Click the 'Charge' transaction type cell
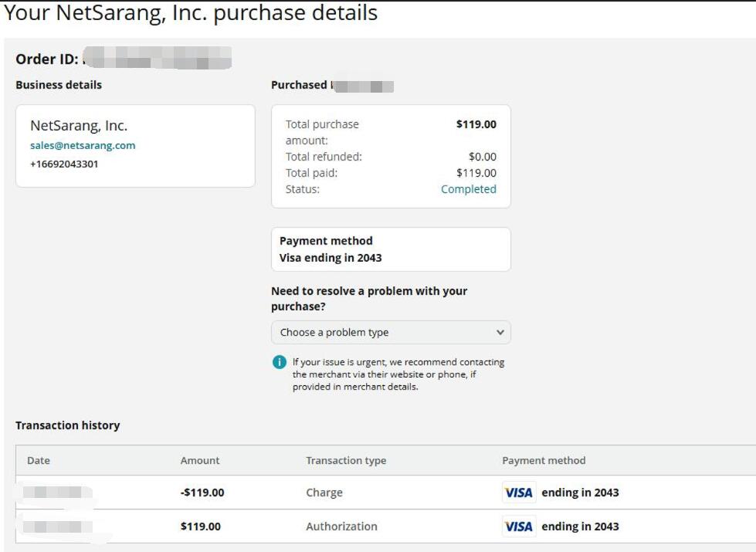This screenshot has height=552, width=756. (324, 493)
